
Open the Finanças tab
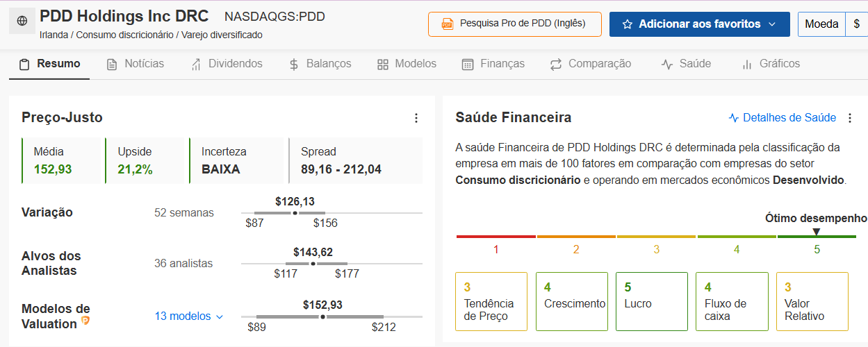493,64
